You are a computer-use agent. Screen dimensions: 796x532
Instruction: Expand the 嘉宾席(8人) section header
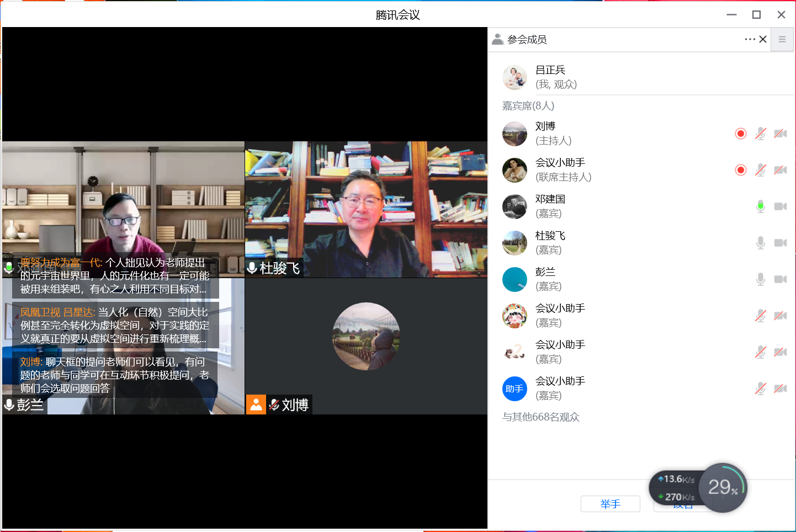(x=528, y=106)
